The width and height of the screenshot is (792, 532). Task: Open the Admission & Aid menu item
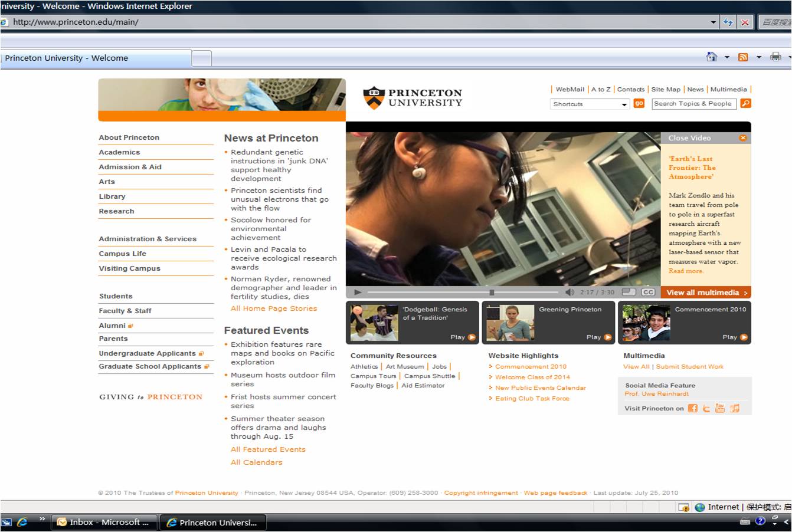coord(130,167)
